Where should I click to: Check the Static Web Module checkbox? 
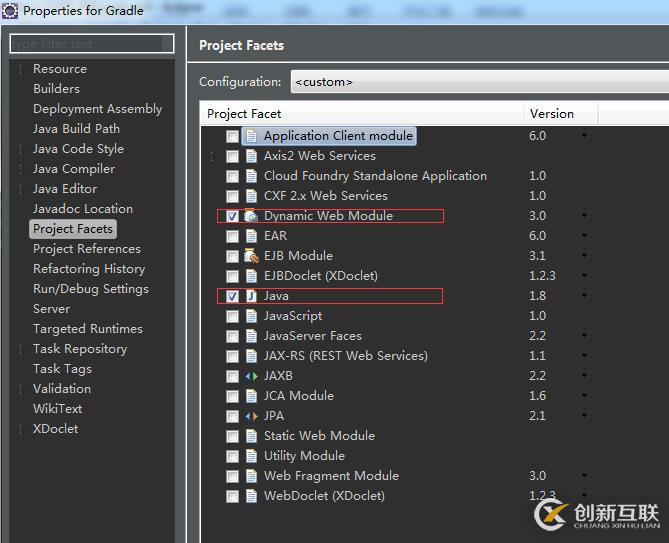232,436
